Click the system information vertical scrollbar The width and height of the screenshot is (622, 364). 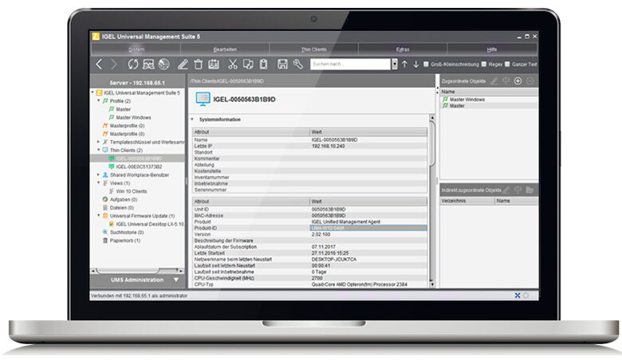432,202
